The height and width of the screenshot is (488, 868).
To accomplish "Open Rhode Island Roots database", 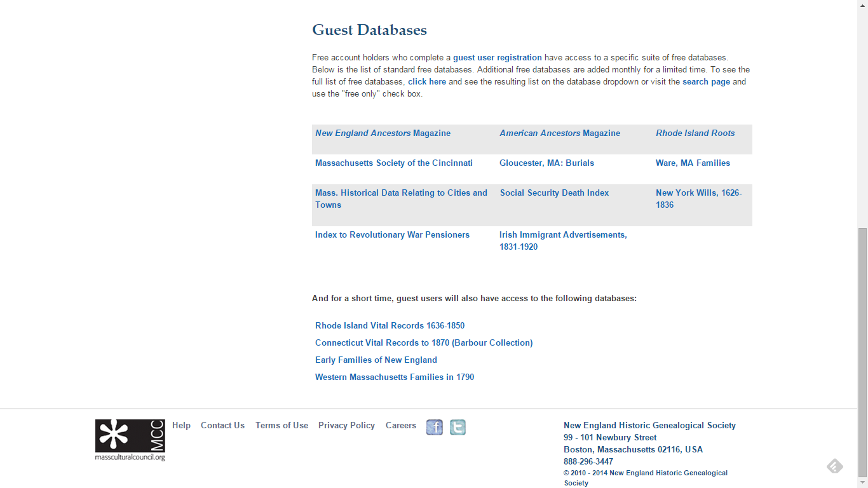I will [695, 133].
